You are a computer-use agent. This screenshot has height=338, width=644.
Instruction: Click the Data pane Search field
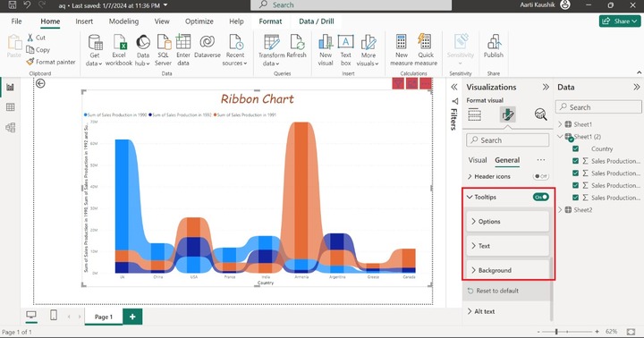coord(598,107)
